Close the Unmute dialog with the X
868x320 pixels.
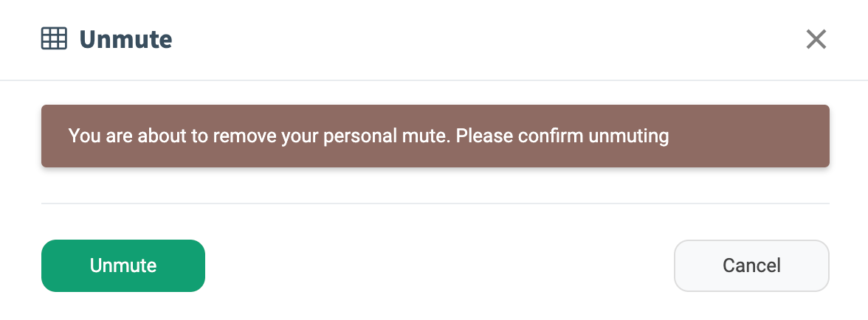click(x=816, y=39)
